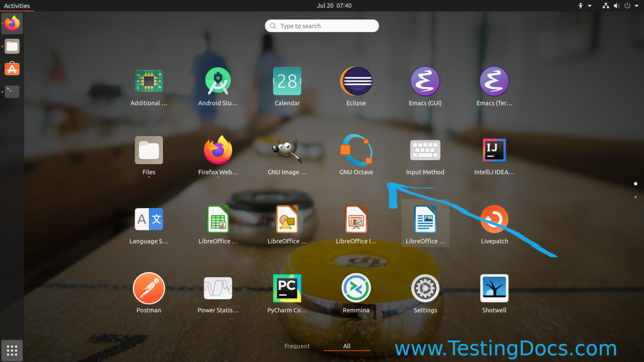Open LibreOffice Writer
Screen dimensions: 644x362
tap(425, 219)
